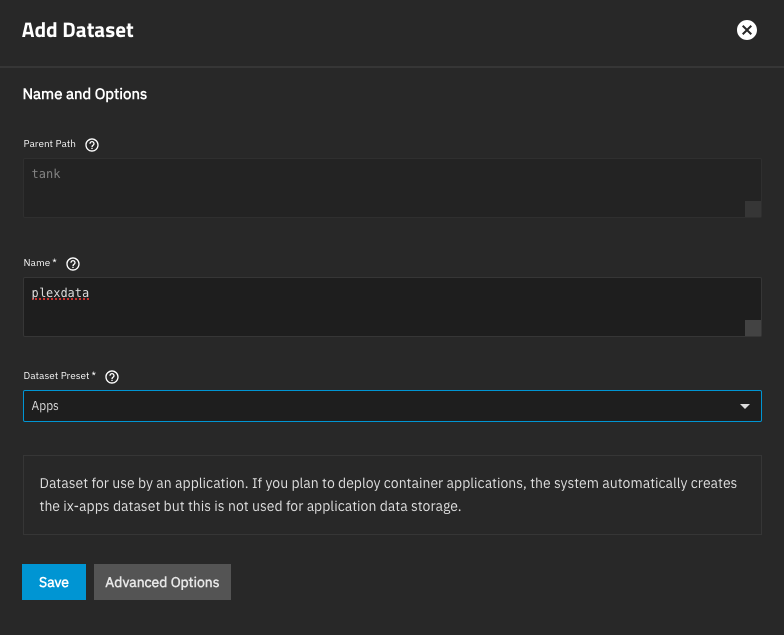This screenshot has height=635, width=784.
Task: Open help tooltip for Parent Path
Action: pos(92,145)
